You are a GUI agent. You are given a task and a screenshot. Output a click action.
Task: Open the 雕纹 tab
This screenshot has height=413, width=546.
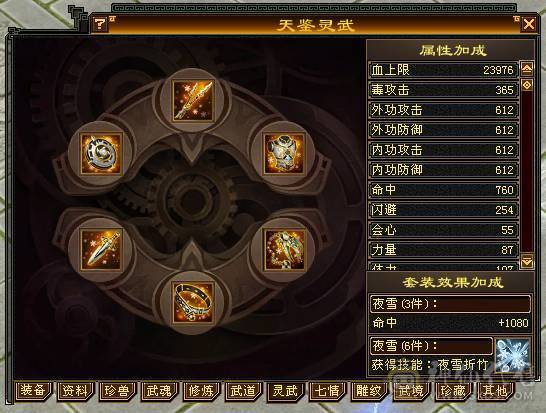[369, 390]
